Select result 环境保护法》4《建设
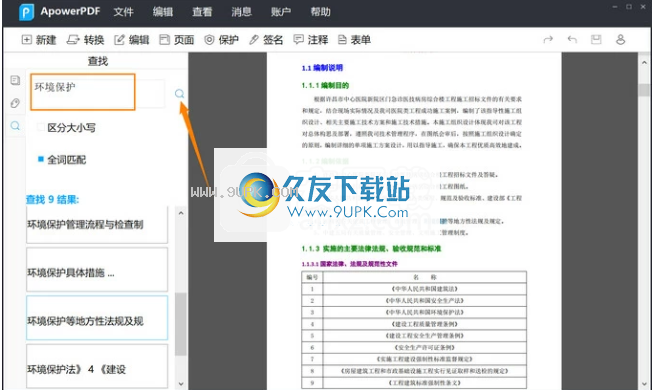654x390 pixels. click(97, 366)
